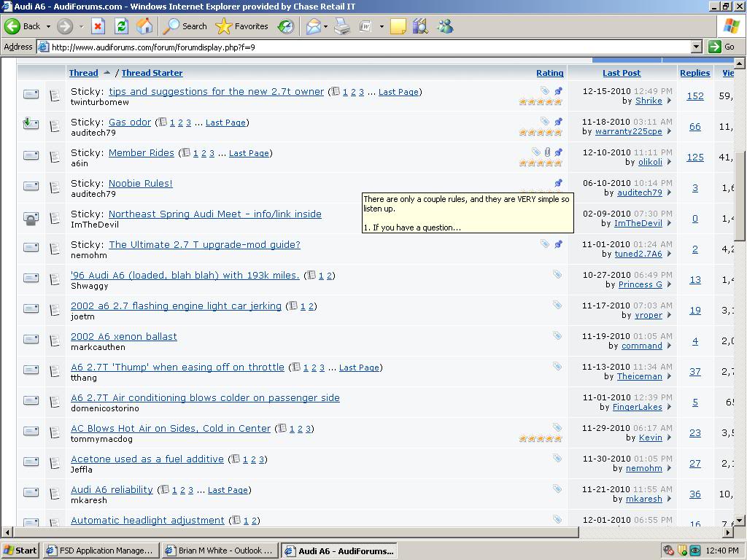This screenshot has height=560, width=747.
Task: Click the yellow note toolbar icon
Action: click(398, 26)
